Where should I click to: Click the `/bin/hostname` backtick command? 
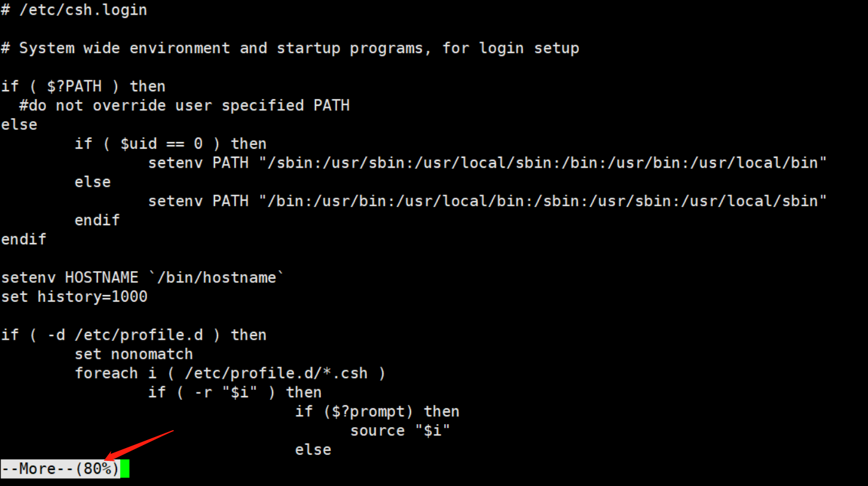pyautogui.click(x=217, y=278)
